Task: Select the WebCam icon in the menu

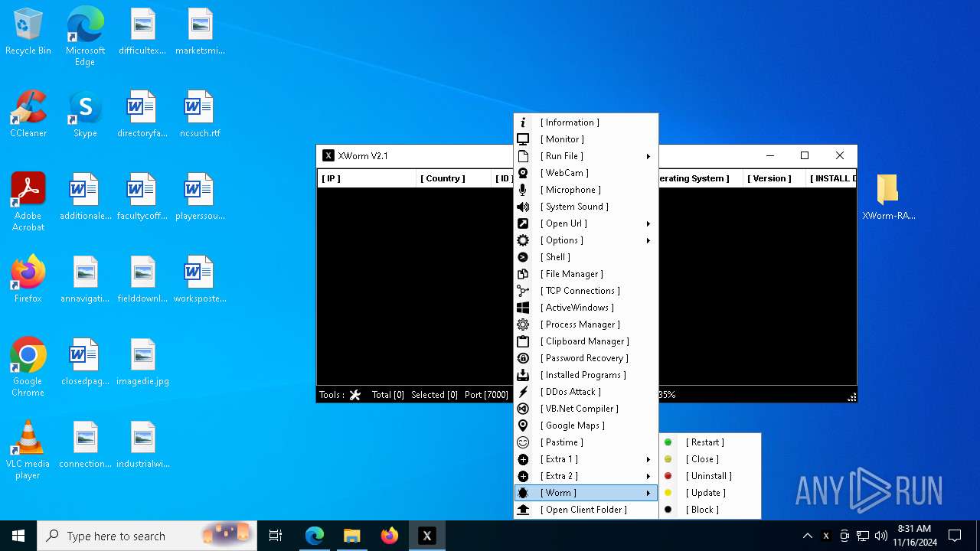Action: coord(523,173)
